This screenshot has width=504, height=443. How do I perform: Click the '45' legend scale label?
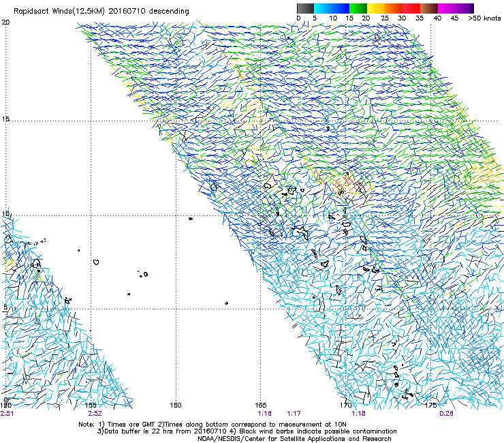[454, 18]
